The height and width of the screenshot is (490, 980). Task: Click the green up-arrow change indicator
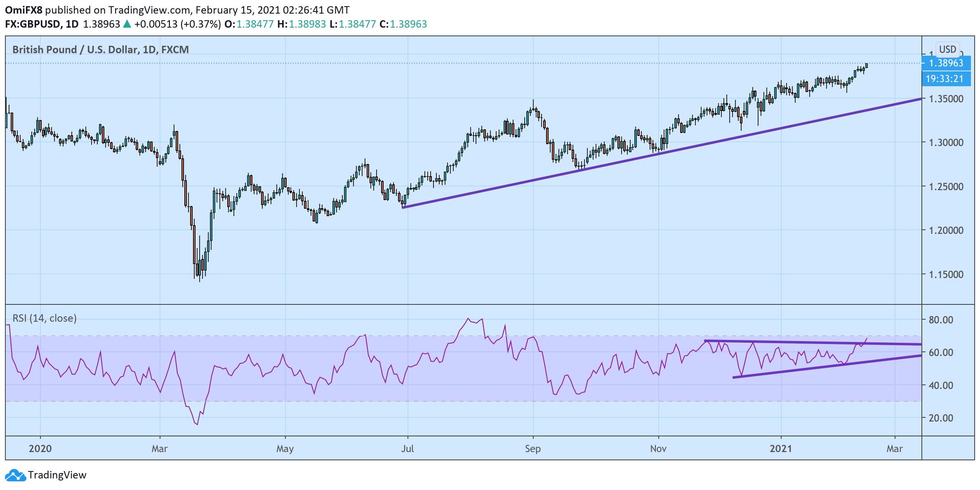[127, 24]
